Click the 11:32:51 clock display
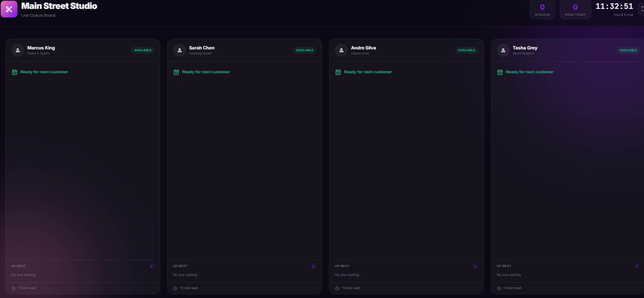644x298 pixels. 614,6
